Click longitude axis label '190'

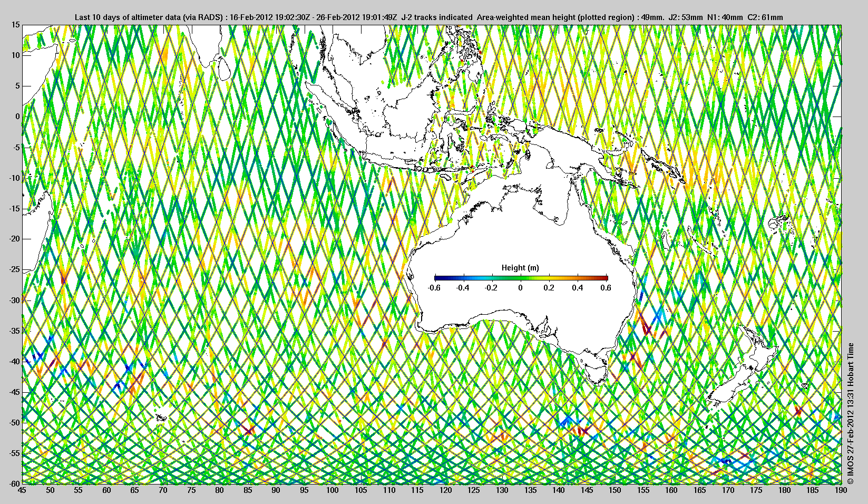(x=841, y=490)
